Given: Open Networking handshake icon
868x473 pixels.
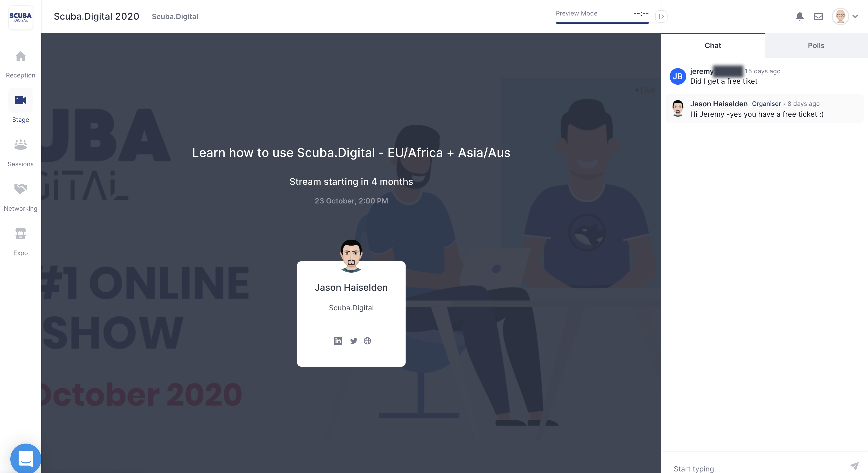Looking at the screenshot, I should tap(21, 189).
